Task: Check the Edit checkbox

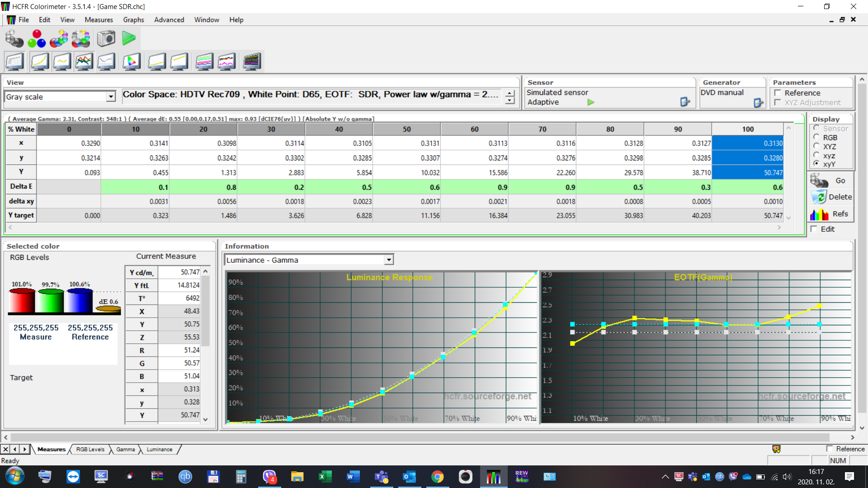Action: pyautogui.click(x=814, y=229)
